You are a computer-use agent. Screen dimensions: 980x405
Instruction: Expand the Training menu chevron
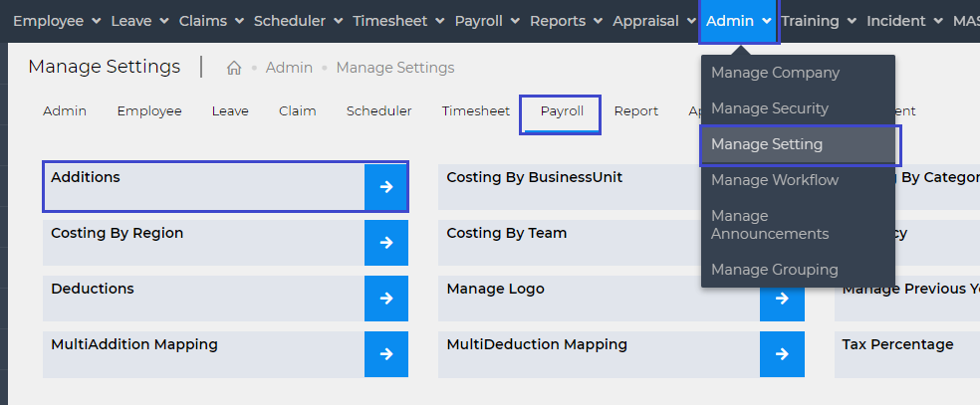tap(852, 21)
